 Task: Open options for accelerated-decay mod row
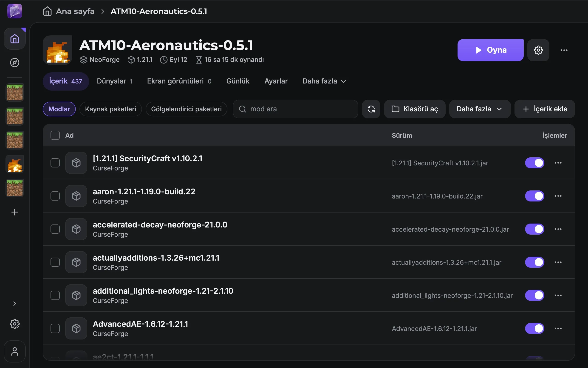(x=558, y=229)
